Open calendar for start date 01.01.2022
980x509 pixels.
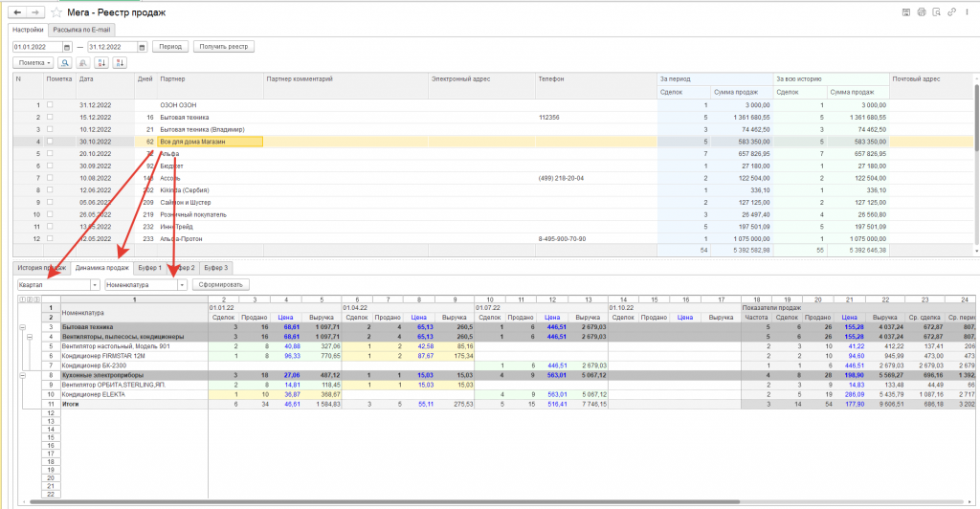(x=67, y=47)
